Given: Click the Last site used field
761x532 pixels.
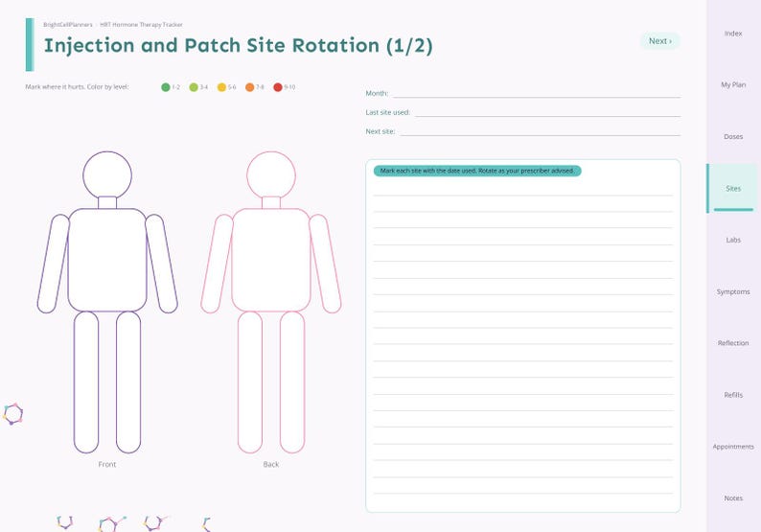Looking at the screenshot, I should 547,112.
